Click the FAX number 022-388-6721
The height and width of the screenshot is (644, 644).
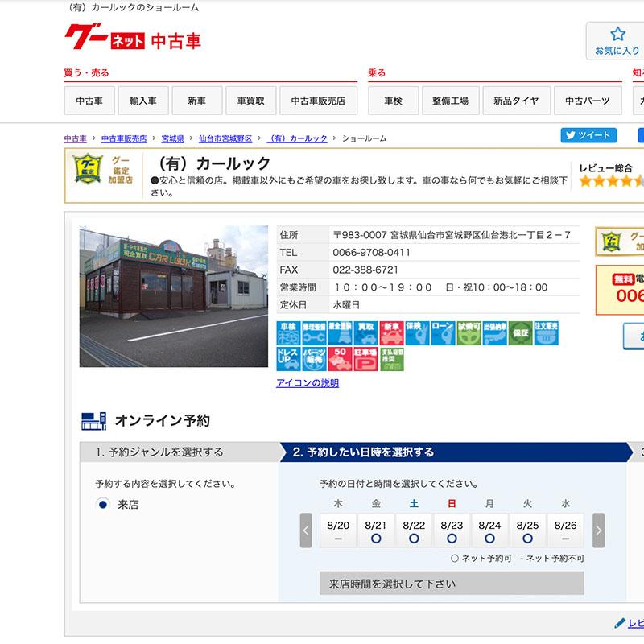(365, 270)
